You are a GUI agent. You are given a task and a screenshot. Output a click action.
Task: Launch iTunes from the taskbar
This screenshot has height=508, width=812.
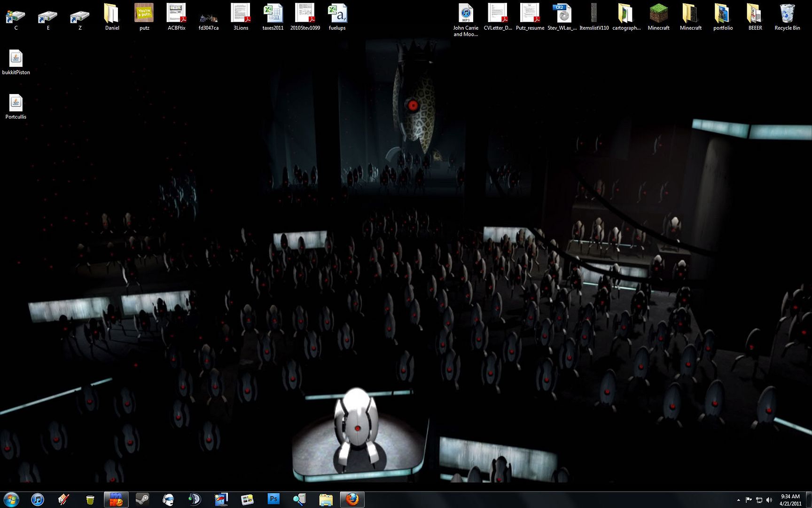(x=38, y=499)
